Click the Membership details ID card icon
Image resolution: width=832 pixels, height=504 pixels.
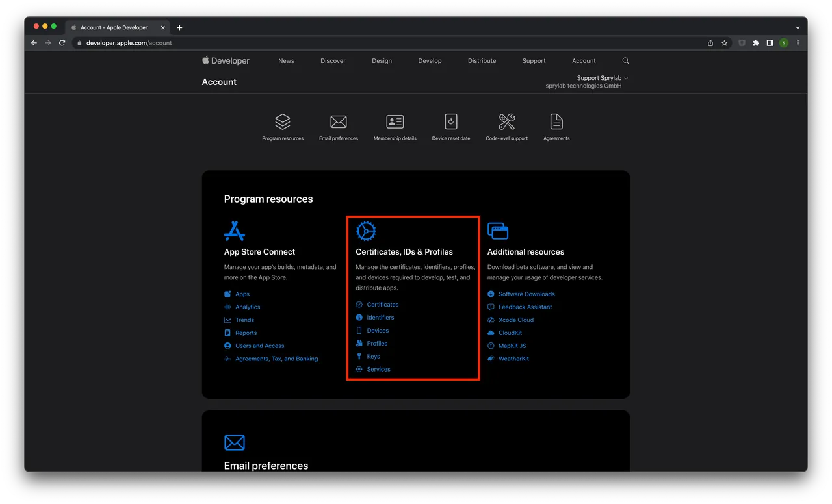[x=395, y=121]
